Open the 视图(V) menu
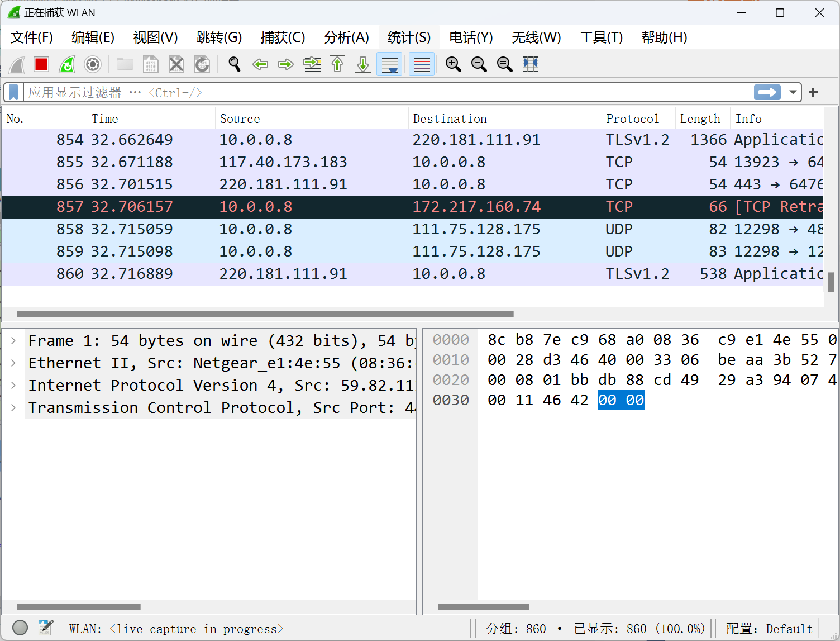This screenshot has width=840, height=641. (156, 37)
